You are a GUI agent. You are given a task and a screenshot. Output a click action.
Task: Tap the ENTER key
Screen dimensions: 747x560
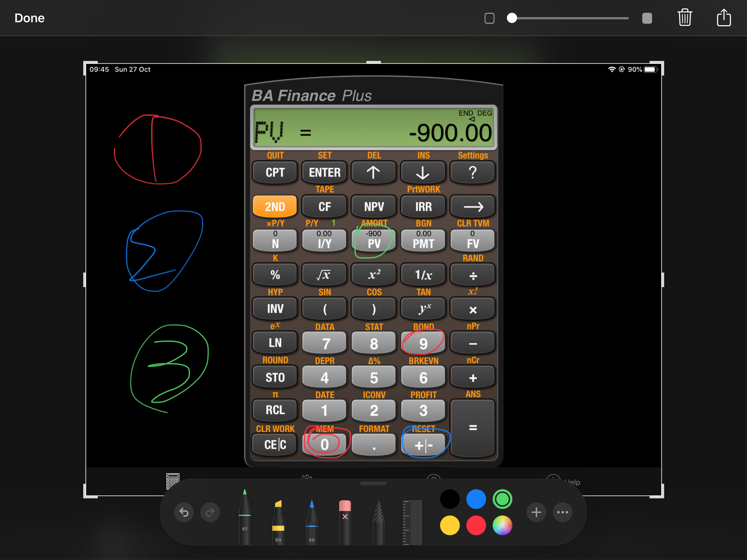tap(324, 172)
